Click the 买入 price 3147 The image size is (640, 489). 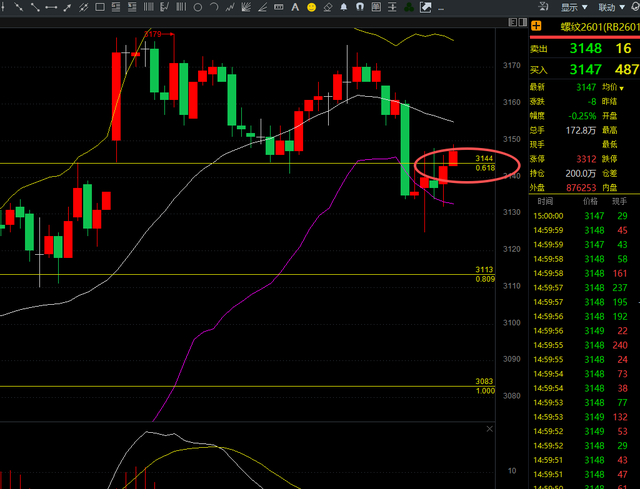[586, 69]
